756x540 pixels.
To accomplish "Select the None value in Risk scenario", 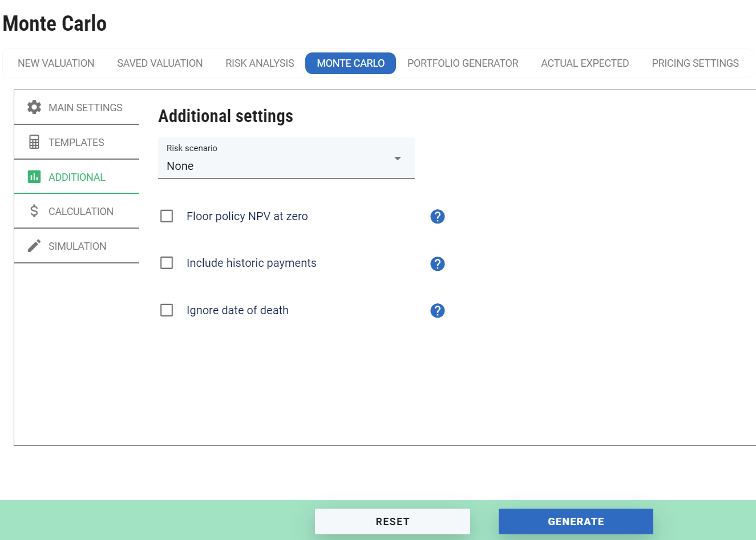I will [x=180, y=166].
